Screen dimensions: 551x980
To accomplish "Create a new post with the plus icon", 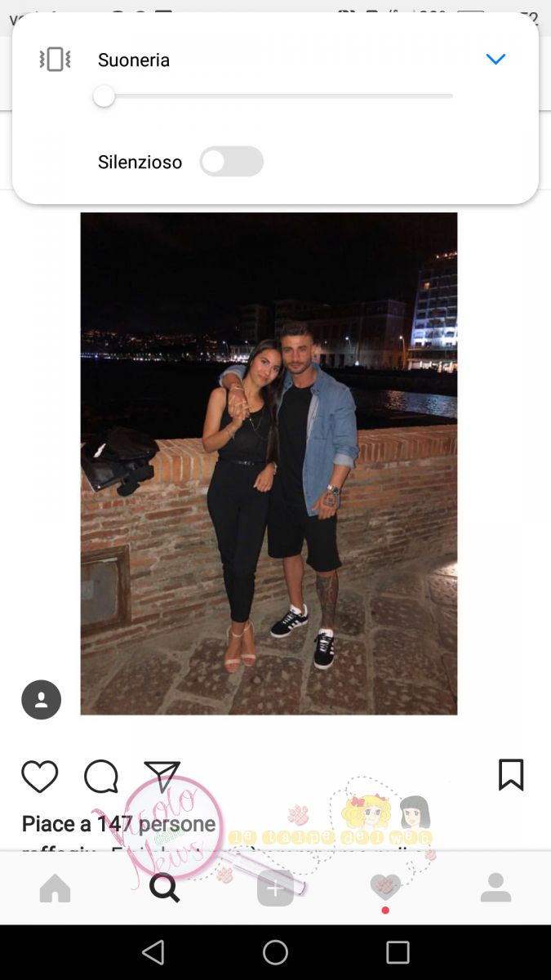I will (275, 888).
